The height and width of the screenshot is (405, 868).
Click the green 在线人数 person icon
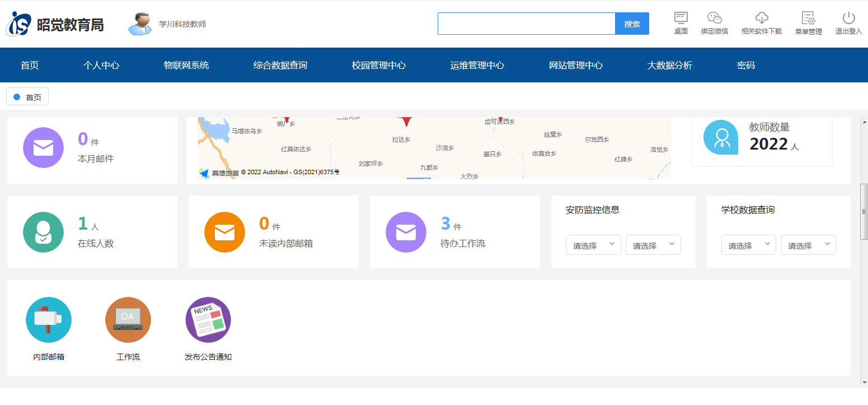tap(43, 232)
